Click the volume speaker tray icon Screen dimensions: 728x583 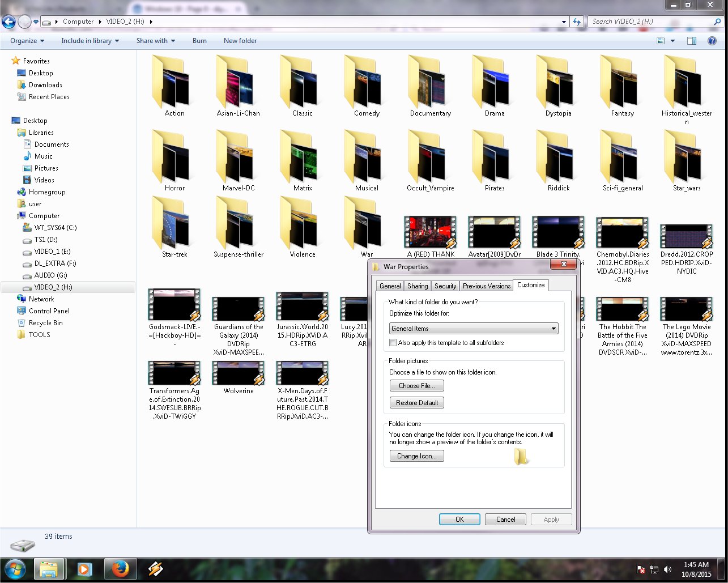coord(668,569)
